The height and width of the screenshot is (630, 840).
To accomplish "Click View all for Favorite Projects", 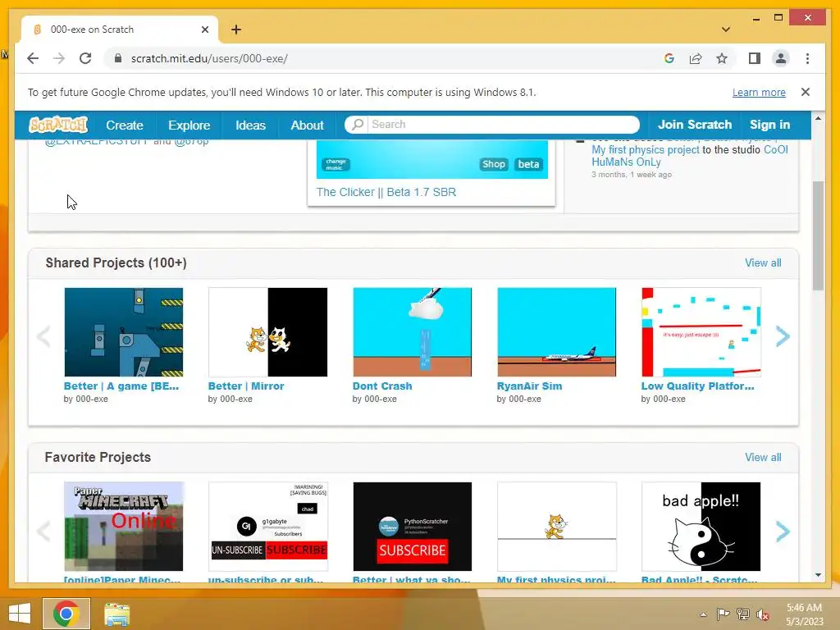I will (763, 457).
